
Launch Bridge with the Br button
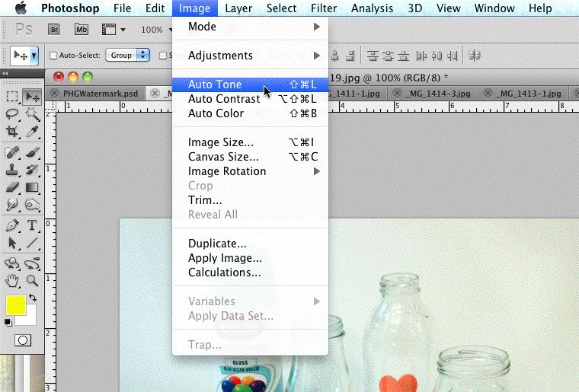pos(54,29)
